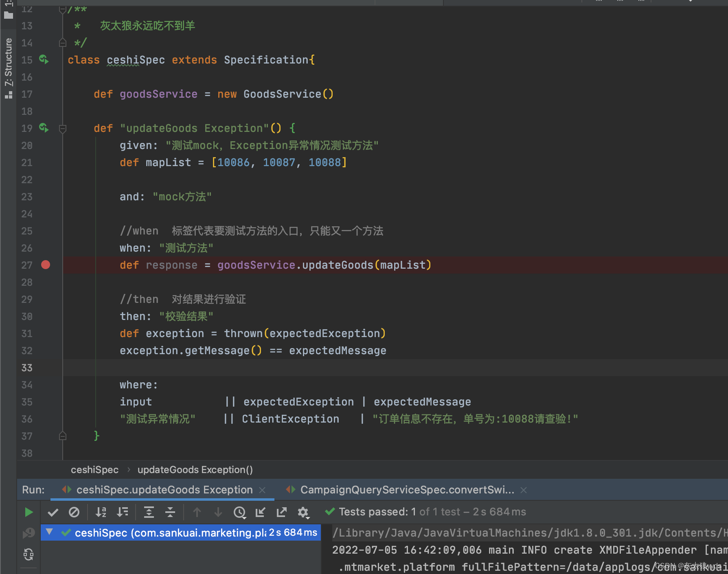Open the Structure tool window
Viewport: 728px width, 574px height.
click(8, 68)
